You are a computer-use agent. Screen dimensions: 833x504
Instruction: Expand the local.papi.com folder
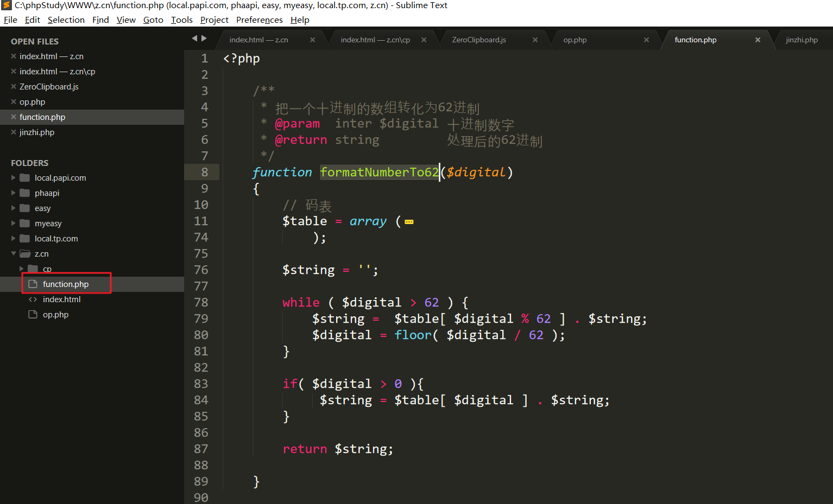point(14,177)
